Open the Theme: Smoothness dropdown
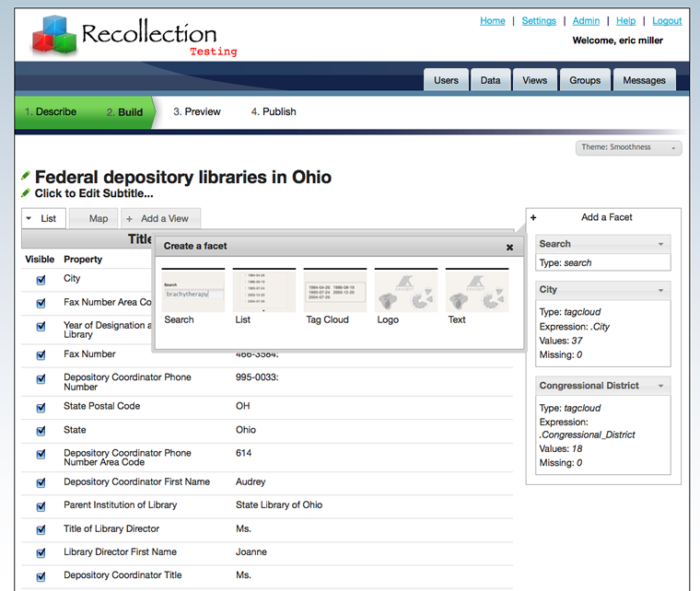 [629, 147]
